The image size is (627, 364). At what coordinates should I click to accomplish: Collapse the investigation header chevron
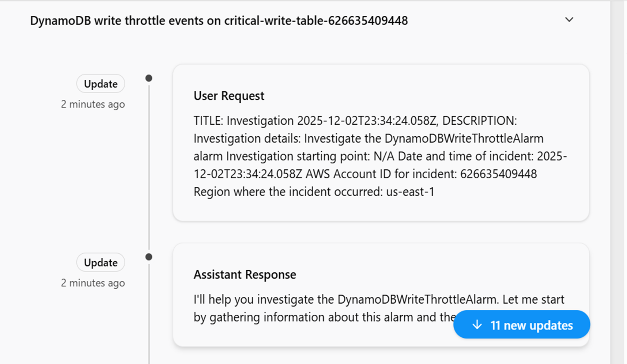point(569,20)
